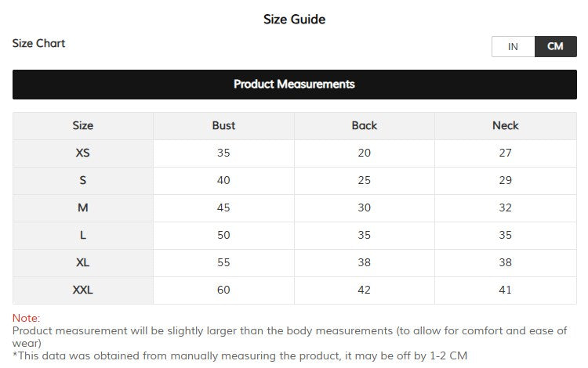Click the Size column header
Screen dimensions: 588x368
pyautogui.click(x=83, y=126)
